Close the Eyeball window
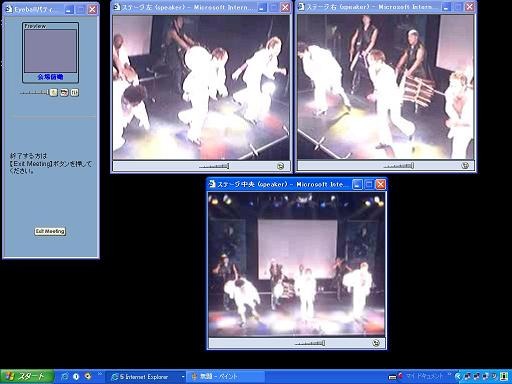 tap(92, 9)
